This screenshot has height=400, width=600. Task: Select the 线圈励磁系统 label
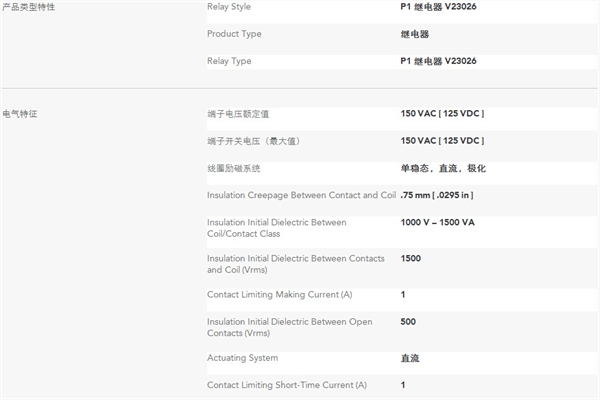pyautogui.click(x=233, y=168)
